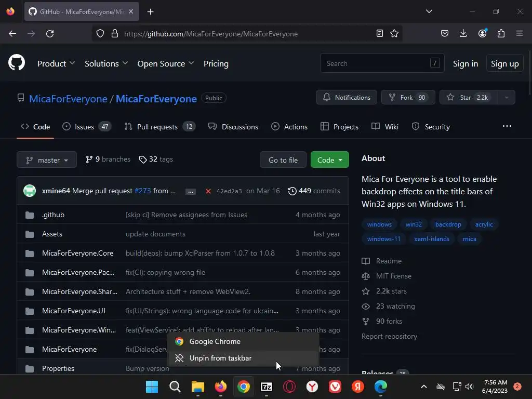The width and height of the screenshot is (532, 399).
Task: Fork the repository
Action: 408,97
